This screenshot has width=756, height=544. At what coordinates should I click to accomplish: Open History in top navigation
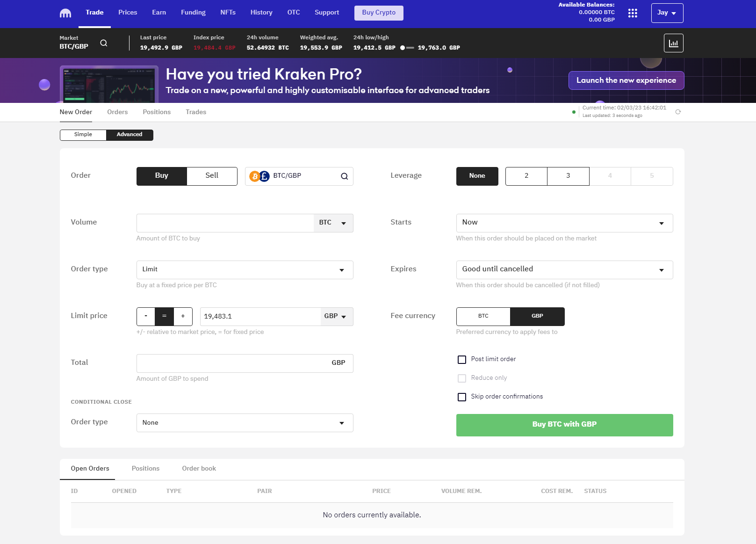(261, 13)
